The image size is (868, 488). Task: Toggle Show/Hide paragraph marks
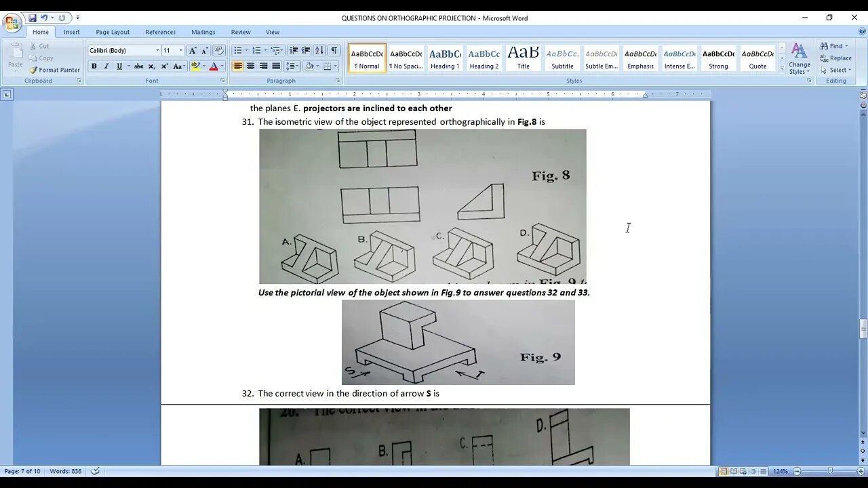(334, 50)
